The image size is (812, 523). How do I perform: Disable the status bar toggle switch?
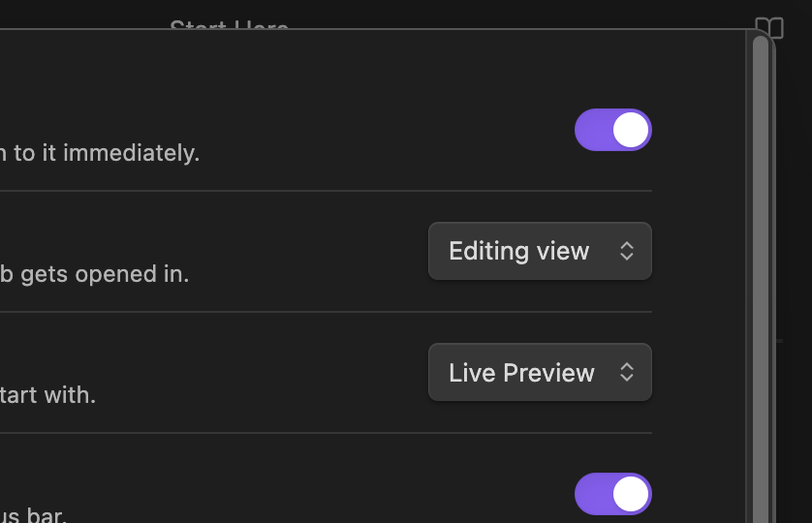point(613,494)
